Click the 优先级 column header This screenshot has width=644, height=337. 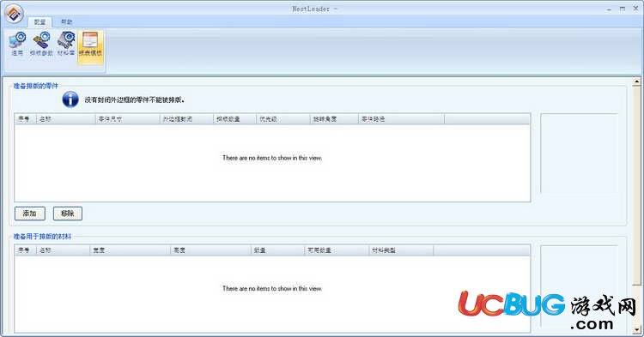tap(283, 119)
